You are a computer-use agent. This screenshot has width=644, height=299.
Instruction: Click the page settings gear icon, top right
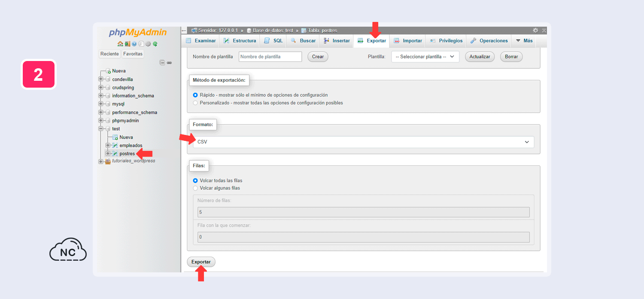[535, 31]
